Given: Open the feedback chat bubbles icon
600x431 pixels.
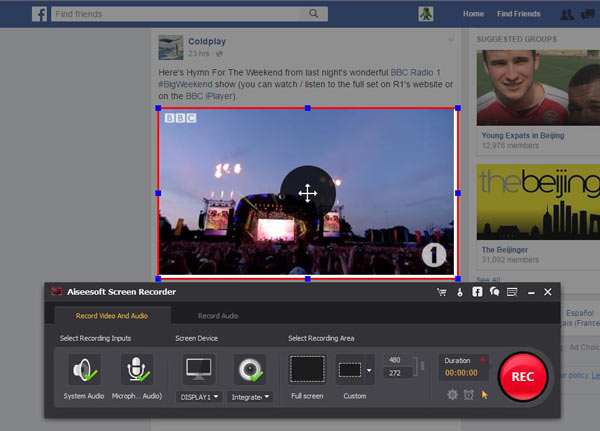Looking at the screenshot, I should tap(494, 292).
